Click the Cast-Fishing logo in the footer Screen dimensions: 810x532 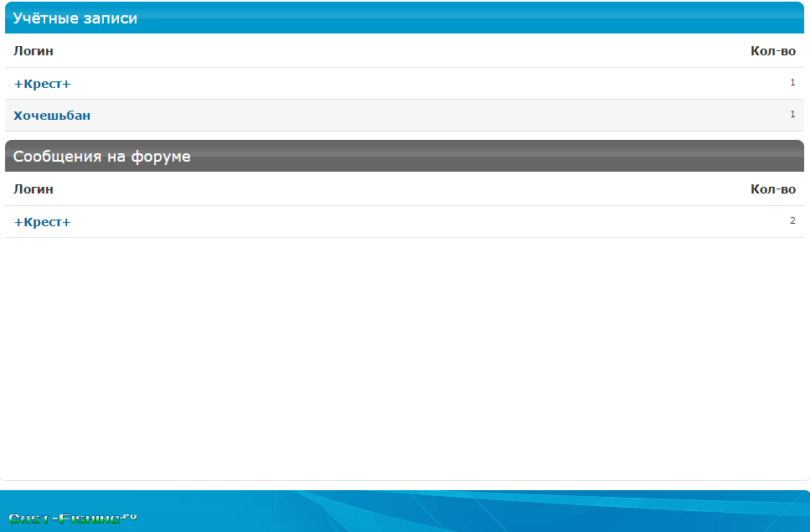click(x=72, y=519)
